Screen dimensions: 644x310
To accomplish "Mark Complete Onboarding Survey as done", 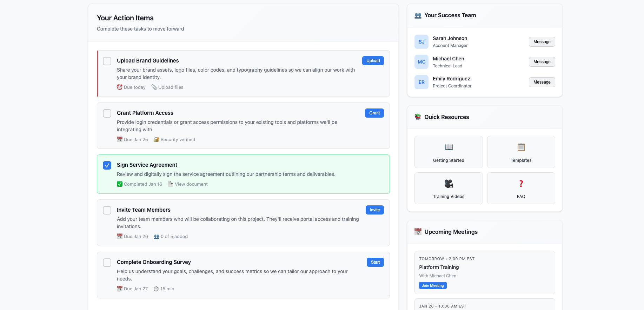I will tap(107, 263).
